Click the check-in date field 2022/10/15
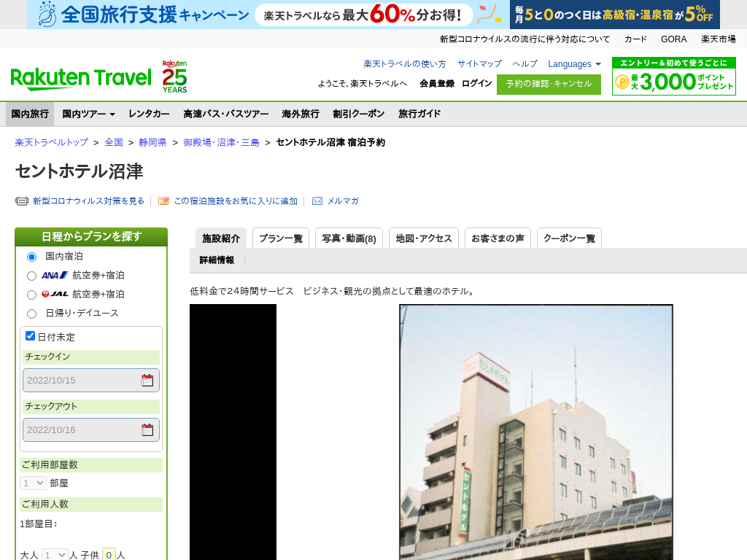Viewport: 747px width, 560px height. (91, 380)
